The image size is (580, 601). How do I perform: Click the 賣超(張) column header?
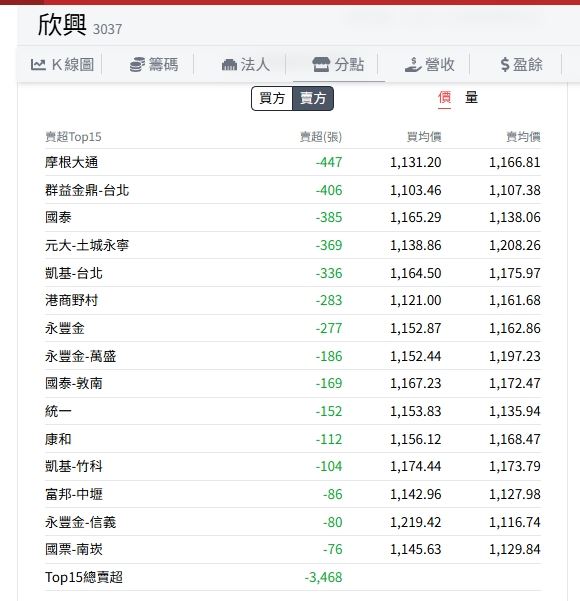(x=320, y=137)
